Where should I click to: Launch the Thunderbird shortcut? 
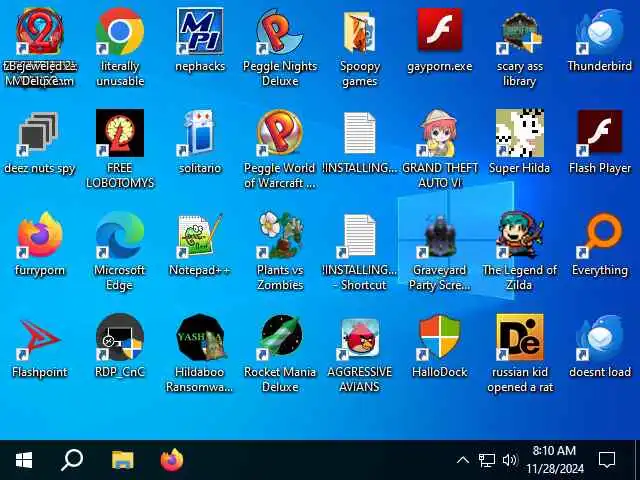point(600,32)
